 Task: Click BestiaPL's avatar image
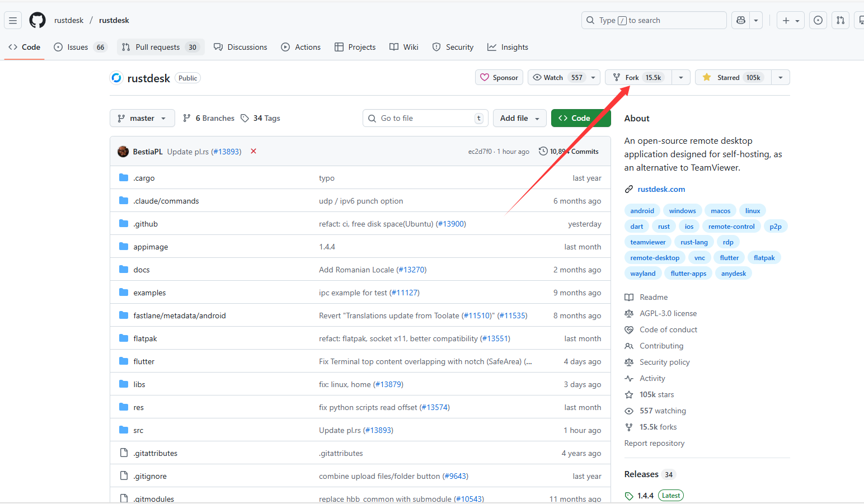click(123, 152)
